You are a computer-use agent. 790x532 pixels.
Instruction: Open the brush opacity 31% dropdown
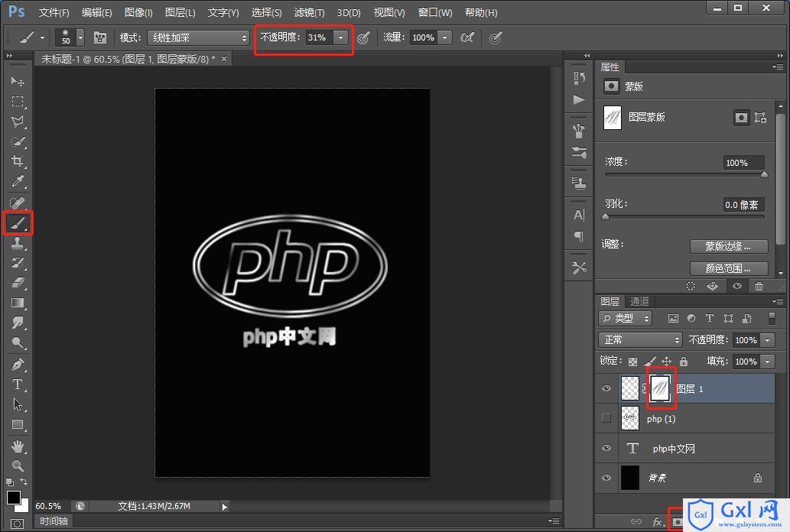click(341, 37)
